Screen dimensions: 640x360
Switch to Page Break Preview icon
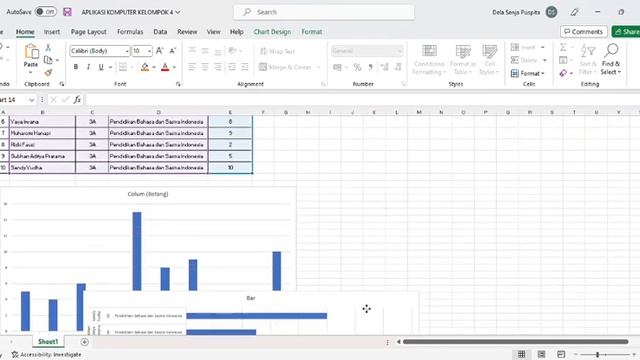coord(561,354)
